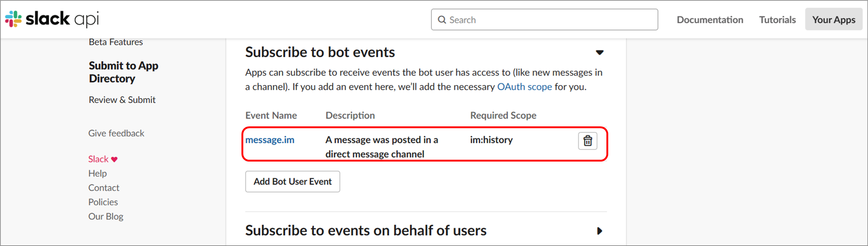Click the Subscribe to events on behalf of users heading
This screenshot has height=246, width=868.
tap(366, 230)
